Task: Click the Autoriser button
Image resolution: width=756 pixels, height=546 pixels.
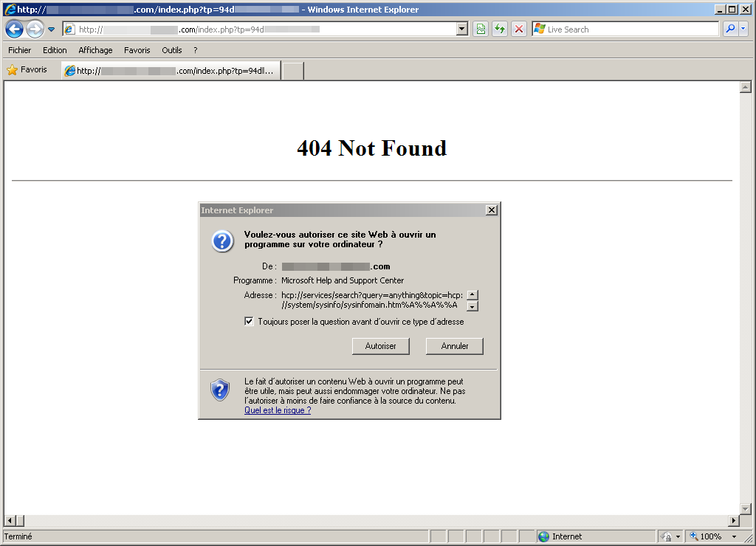Action: (x=380, y=346)
